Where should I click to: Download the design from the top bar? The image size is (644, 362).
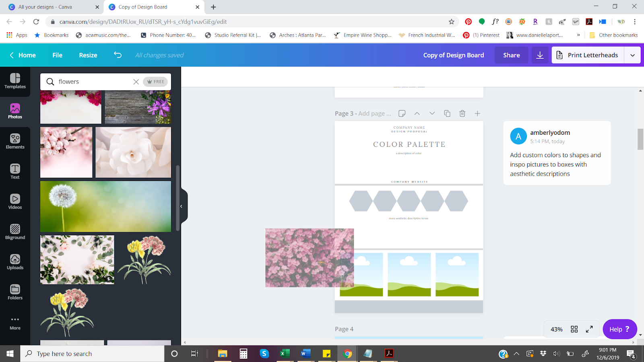click(x=540, y=55)
